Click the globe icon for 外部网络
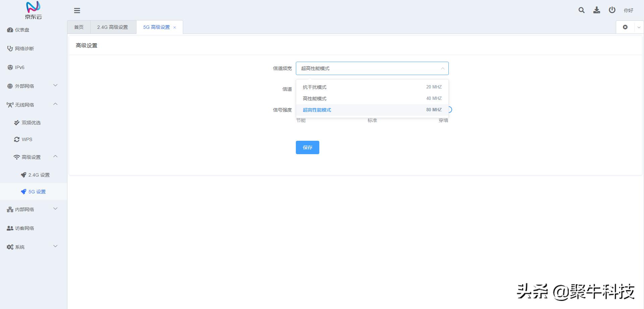This screenshot has width=644, height=309. point(10,86)
